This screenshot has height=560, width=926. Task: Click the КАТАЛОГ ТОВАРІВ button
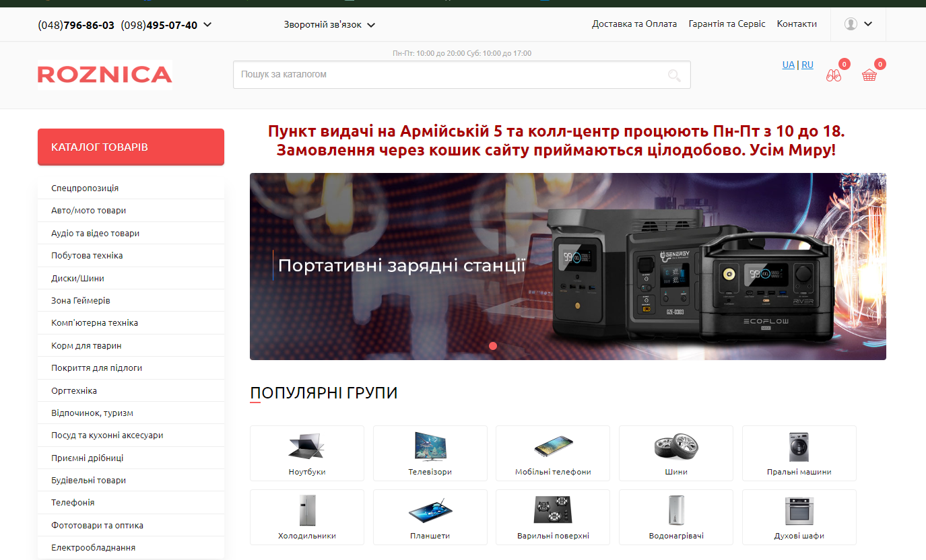tap(131, 147)
